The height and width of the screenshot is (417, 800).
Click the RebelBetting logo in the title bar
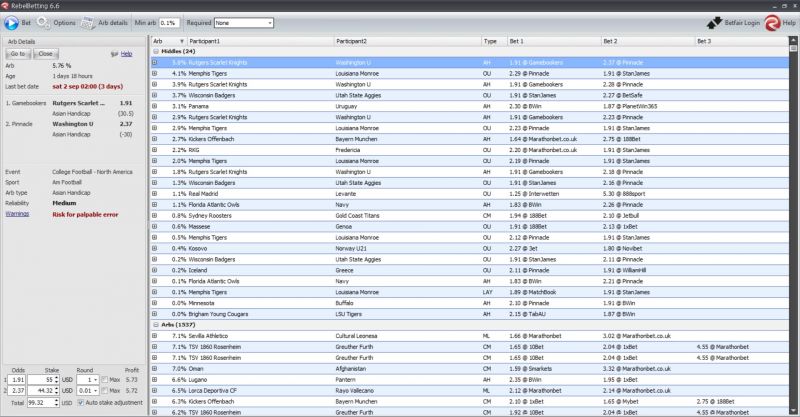coord(5,6)
